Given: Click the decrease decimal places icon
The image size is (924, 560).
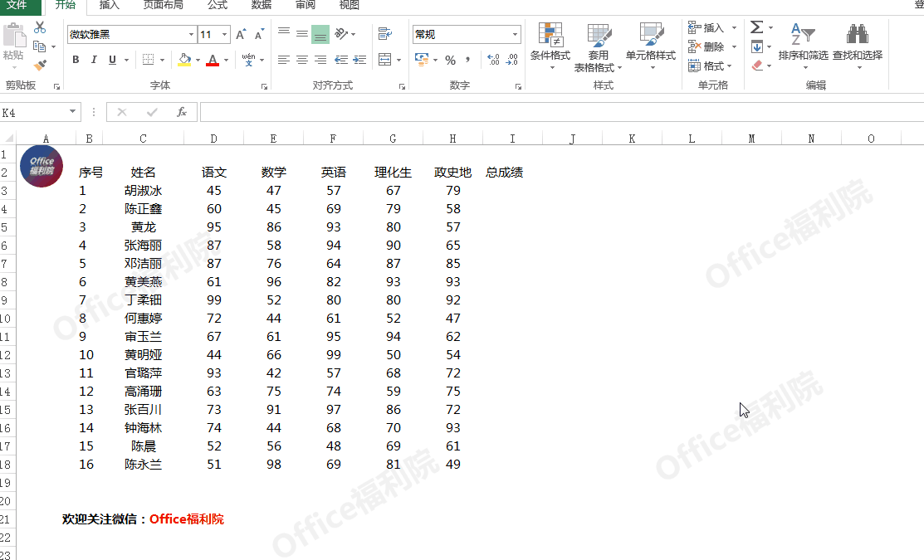Looking at the screenshot, I should click(x=511, y=60).
